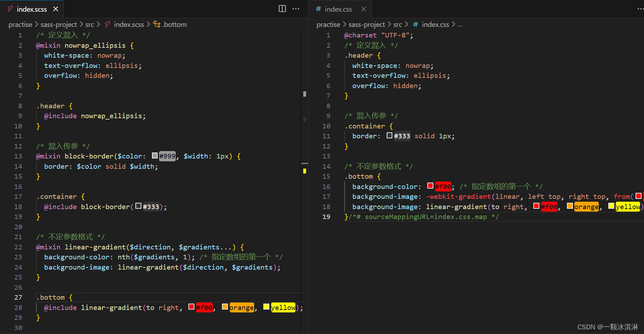The height and width of the screenshot is (334, 644).
Task: Click the yellow marker in the scss scrollbar
Action: click(x=305, y=171)
